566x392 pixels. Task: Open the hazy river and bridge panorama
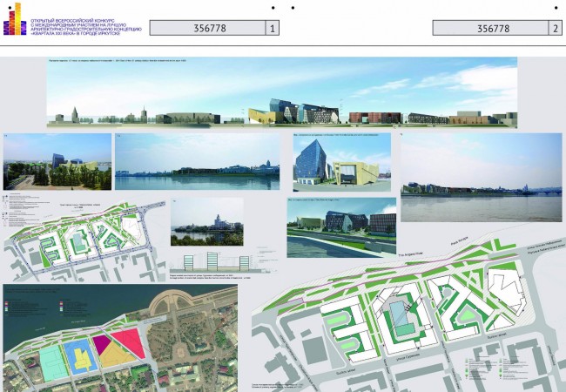click(482, 177)
